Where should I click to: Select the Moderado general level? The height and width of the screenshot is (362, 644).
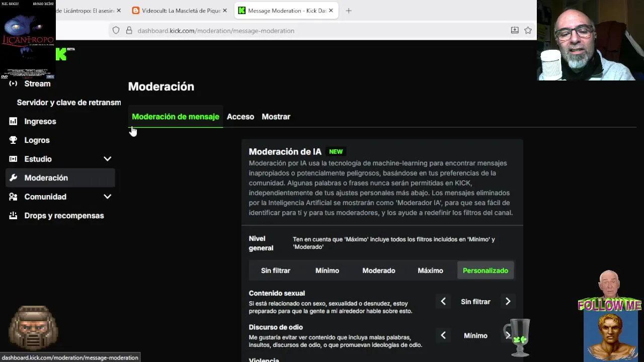pos(379,270)
